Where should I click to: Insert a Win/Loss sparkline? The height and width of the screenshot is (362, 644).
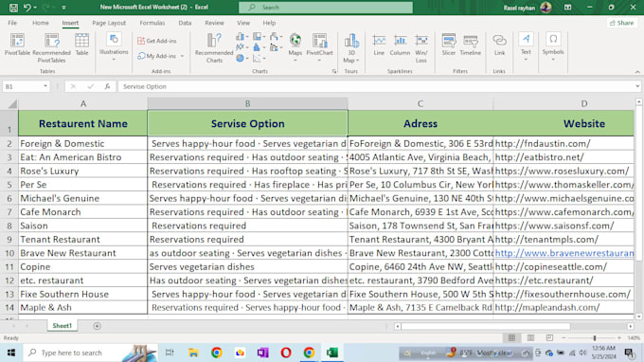tap(421, 48)
